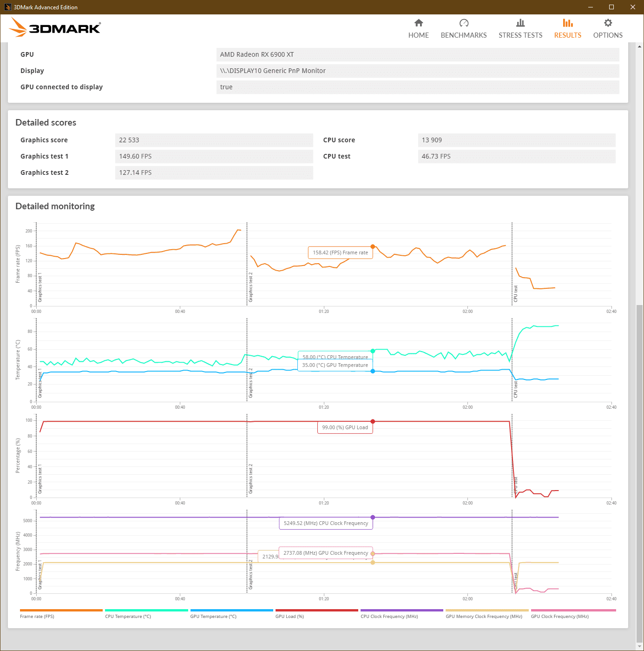
Task: Click the 3DMark title bar app icon
Action: point(7,7)
